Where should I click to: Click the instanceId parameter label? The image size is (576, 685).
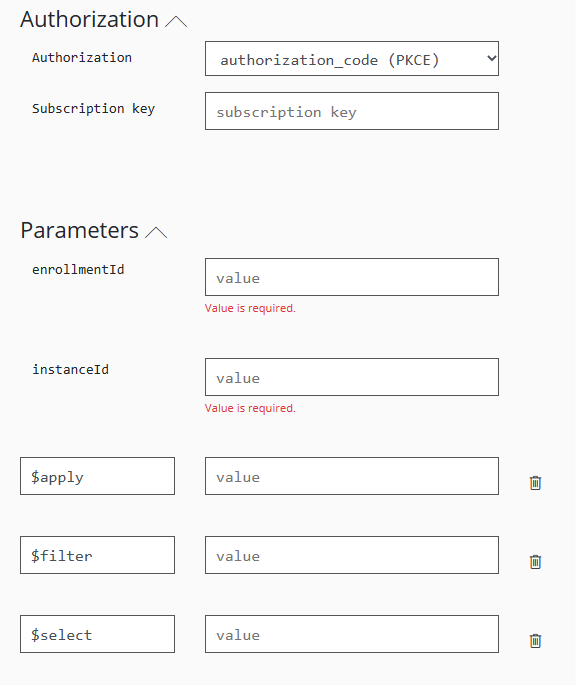tap(70, 370)
